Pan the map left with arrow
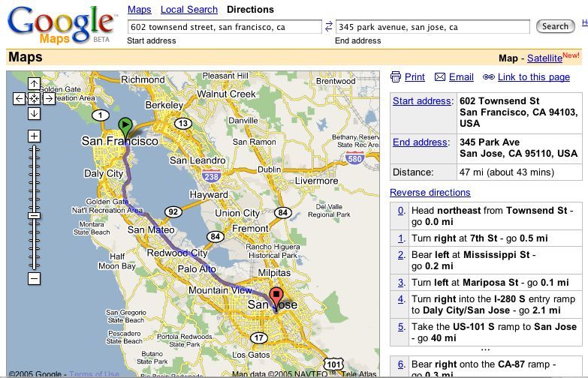 [19, 98]
